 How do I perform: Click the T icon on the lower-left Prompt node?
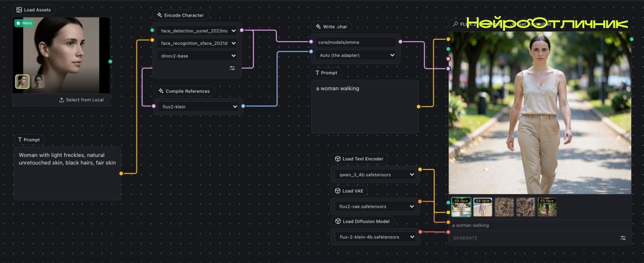click(20, 140)
